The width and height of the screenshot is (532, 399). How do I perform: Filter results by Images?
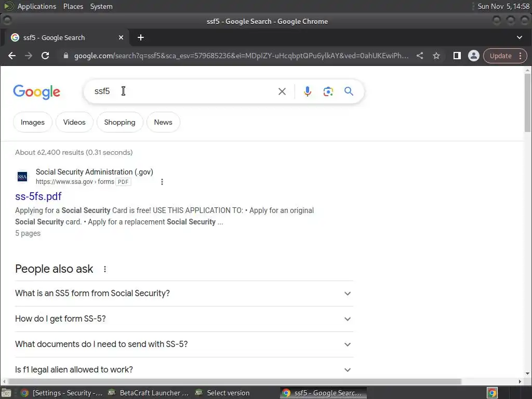coord(33,122)
